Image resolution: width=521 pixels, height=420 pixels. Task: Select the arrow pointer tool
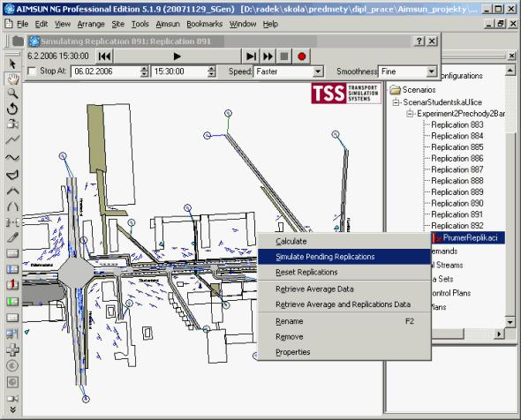(12, 64)
